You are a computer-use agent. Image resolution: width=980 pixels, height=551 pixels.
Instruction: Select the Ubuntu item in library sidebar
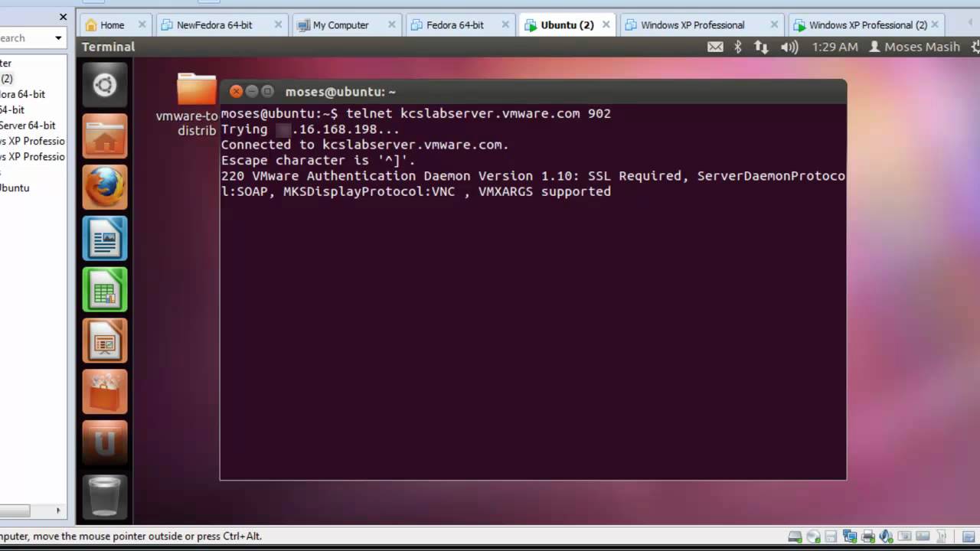(x=15, y=187)
